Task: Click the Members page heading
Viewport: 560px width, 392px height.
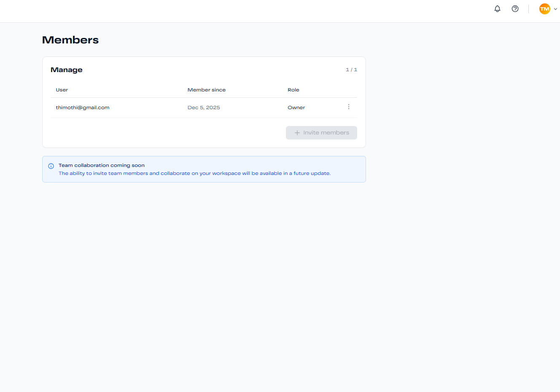Action: click(x=70, y=40)
